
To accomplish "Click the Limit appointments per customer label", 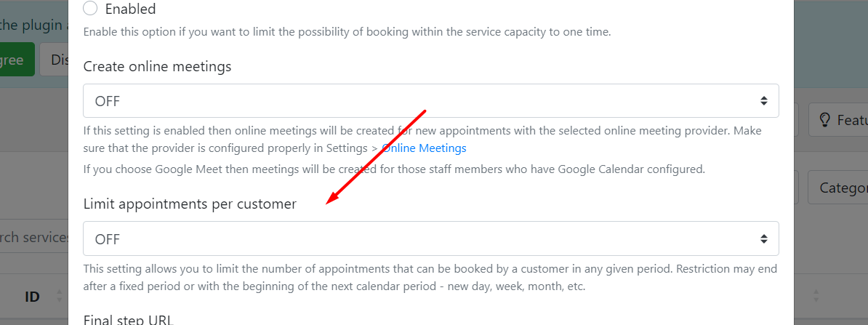I will coord(190,204).
